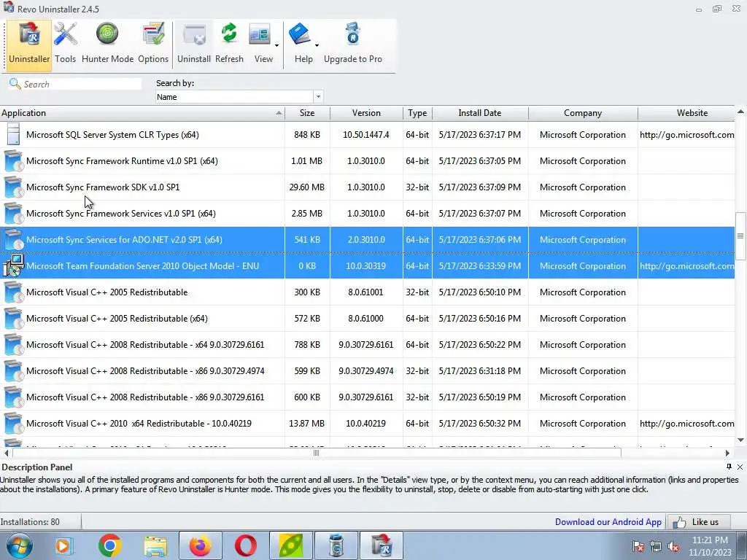Click the scroll-down arrow of the programs list
This screenshot has height=560, width=747.
[740, 440]
